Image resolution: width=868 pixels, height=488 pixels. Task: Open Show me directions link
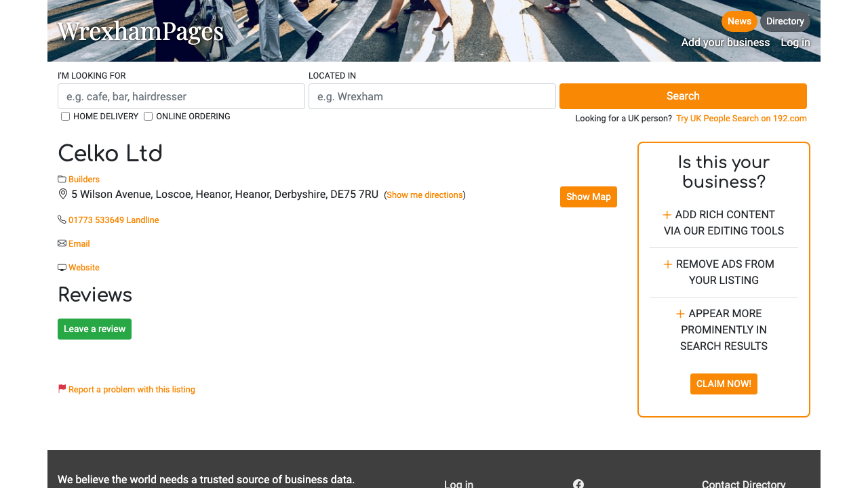pyautogui.click(x=425, y=195)
